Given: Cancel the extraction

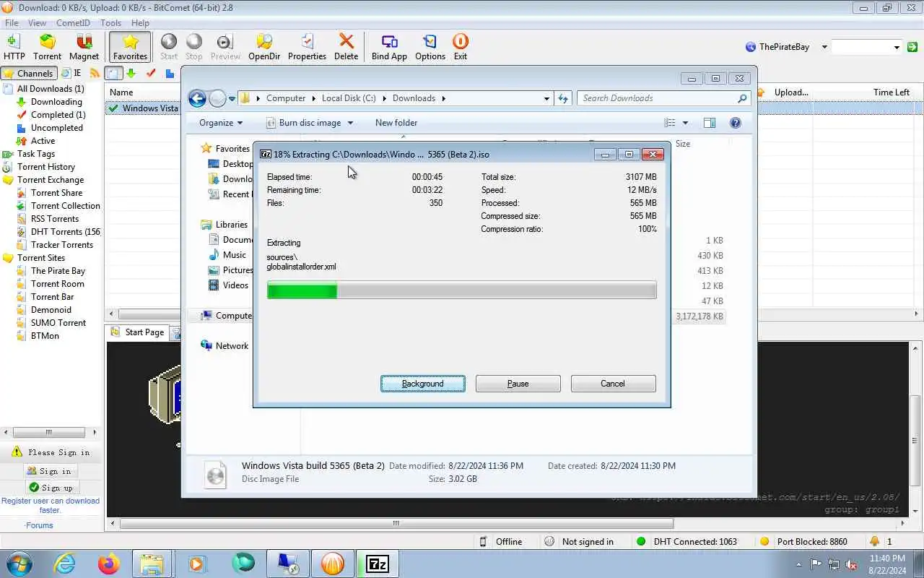Looking at the screenshot, I should 613,384.
